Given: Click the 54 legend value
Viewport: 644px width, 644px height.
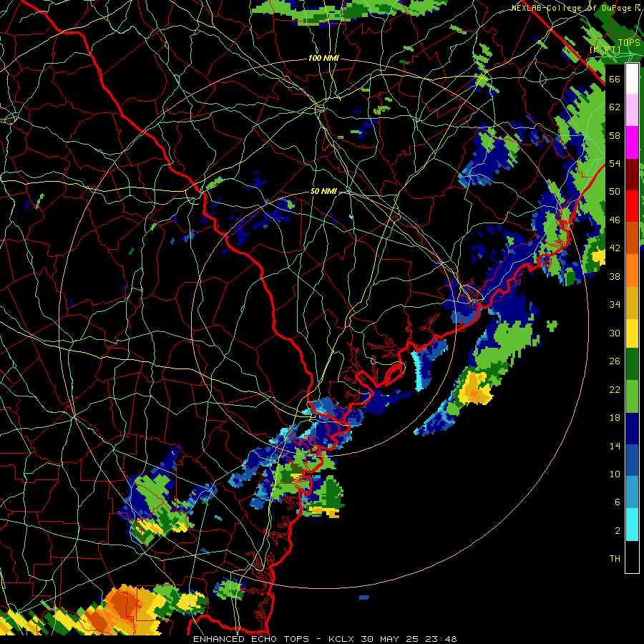Looking at the screenshot, I should point(615,163).
